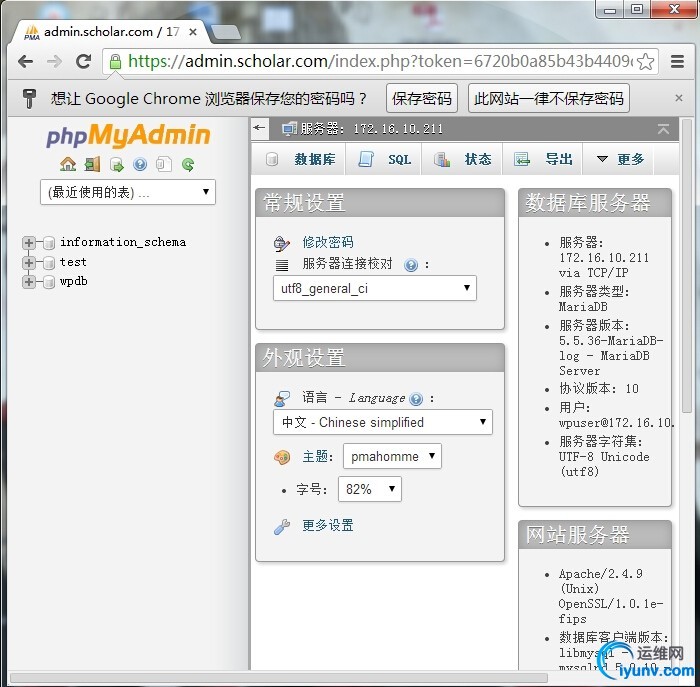Expand the wpdb database node
The height and width of the screenshot is (687, 700).
(x=29, y=282)
